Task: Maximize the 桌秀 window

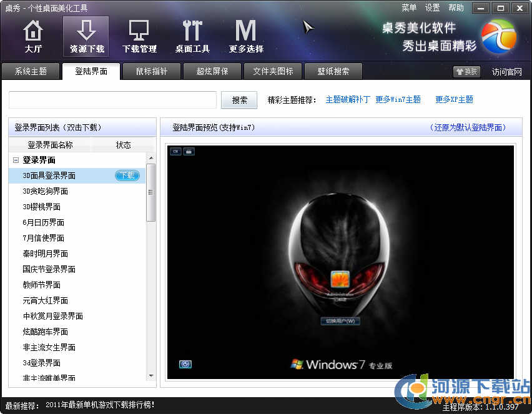Action: (x=500, y=9)
